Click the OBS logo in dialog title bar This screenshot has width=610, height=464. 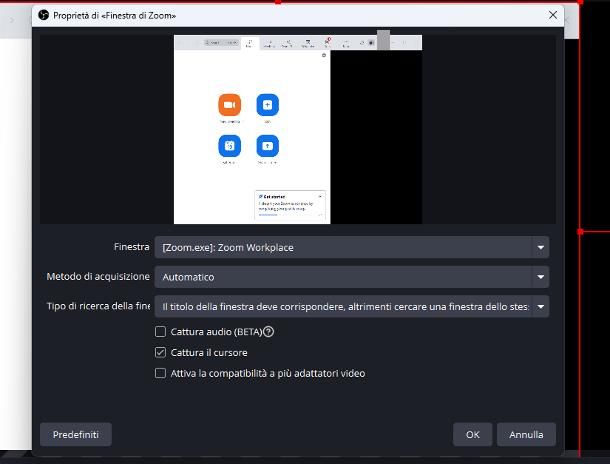[44, 15]
